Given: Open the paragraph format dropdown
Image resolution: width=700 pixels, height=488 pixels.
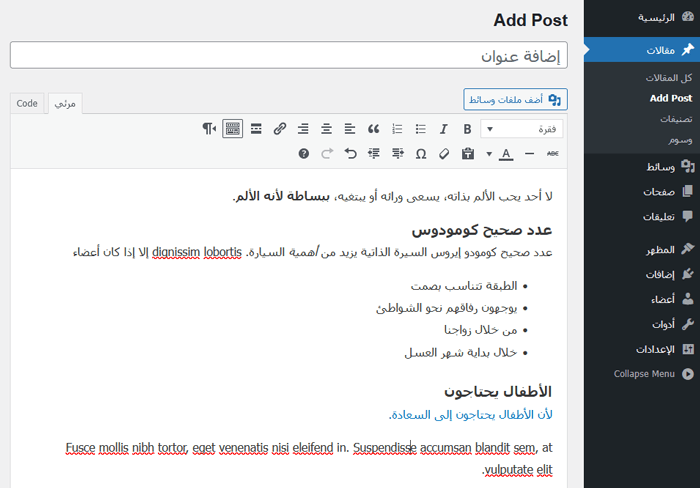Looking at the screenshot, I should (521, 129).
